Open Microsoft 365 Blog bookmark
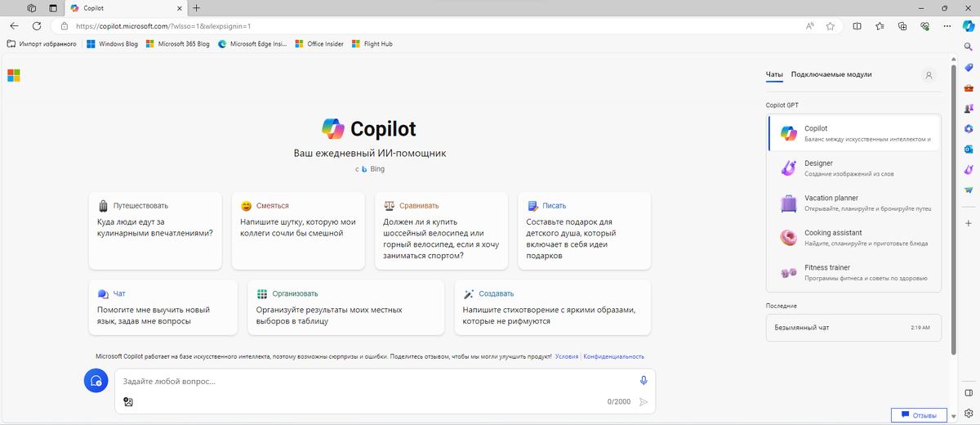Screen dimensions: 980x425 tap(177, 44)
